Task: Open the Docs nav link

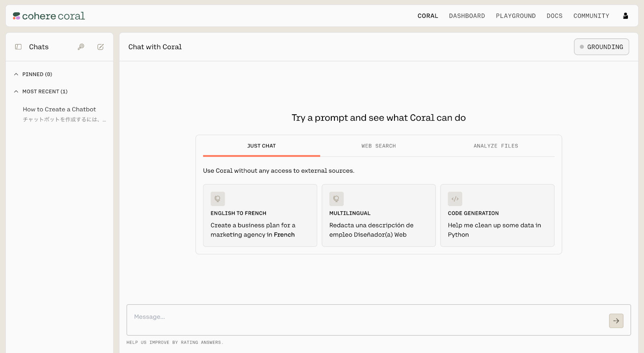Action: pyautogui.click(x=554, y=16)
